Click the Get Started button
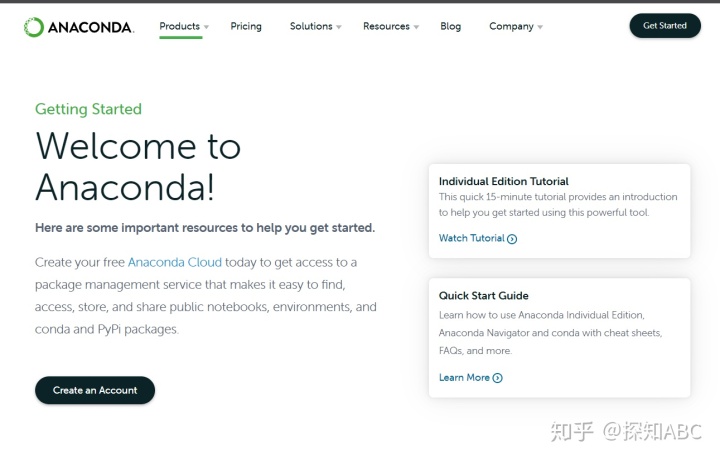 coord(665,26)
